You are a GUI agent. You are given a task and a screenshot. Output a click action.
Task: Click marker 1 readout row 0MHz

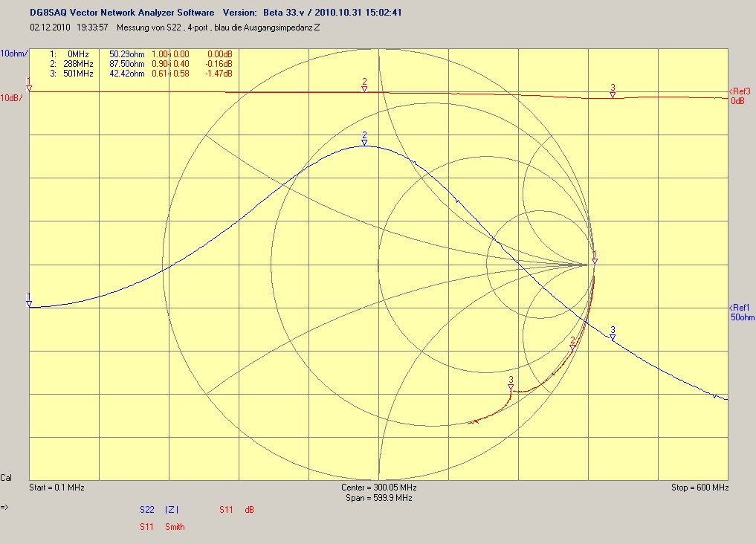[x=141, y=54]
